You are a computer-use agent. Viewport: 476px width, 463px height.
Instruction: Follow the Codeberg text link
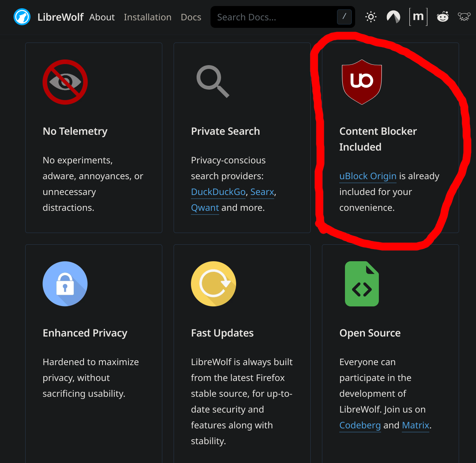click(360, 425)
